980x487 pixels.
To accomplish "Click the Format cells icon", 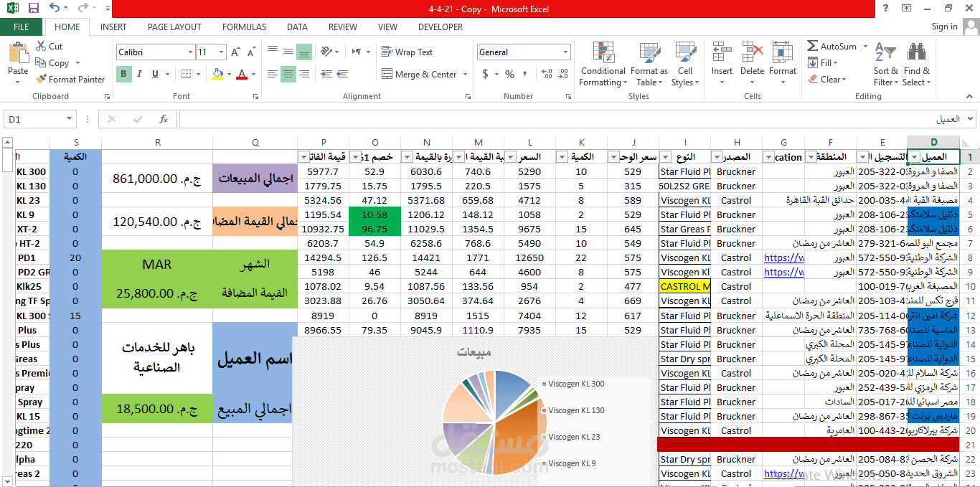I will point(783,52).
